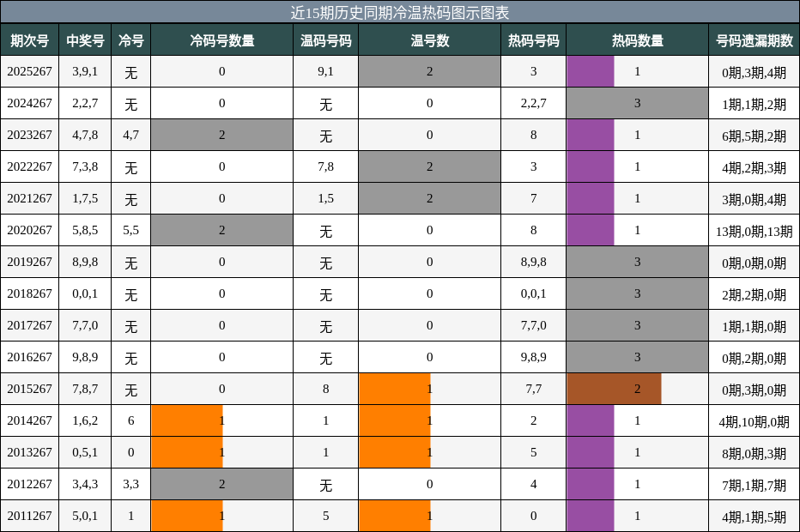Click gray warm-count bar in row 2022267

[x=429, y=166]
